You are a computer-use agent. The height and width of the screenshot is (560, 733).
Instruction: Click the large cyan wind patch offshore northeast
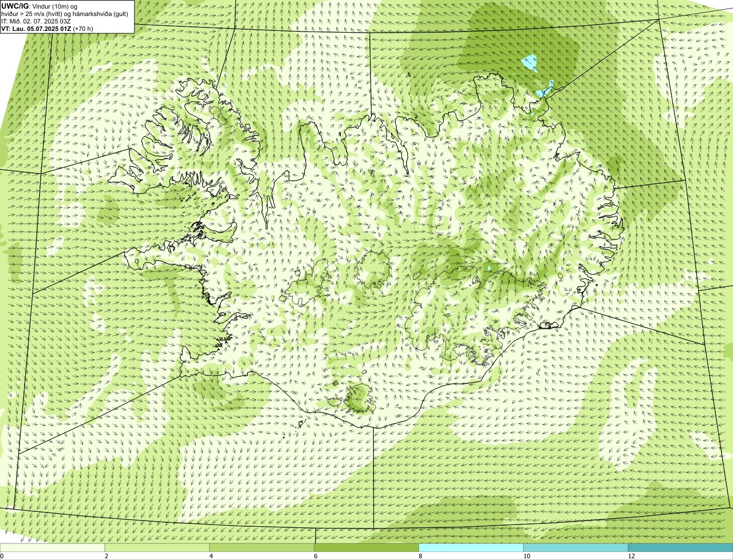[x=530, y=62]
